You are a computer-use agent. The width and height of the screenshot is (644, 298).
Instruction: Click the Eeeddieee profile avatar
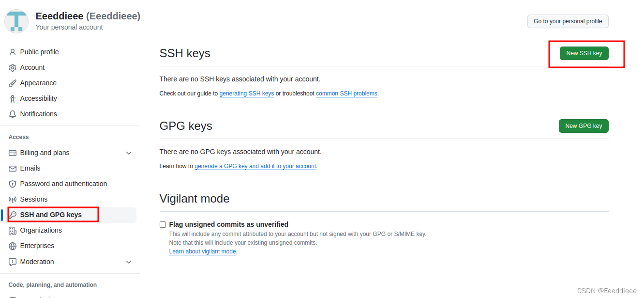point(16,21)
